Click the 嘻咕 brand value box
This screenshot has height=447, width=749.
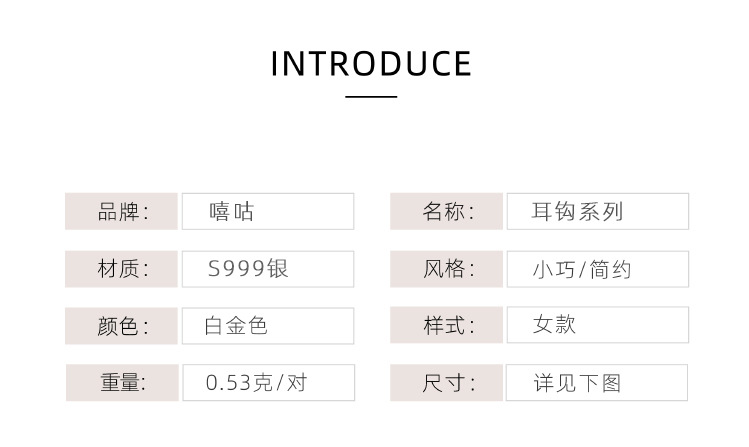point(267,212)
